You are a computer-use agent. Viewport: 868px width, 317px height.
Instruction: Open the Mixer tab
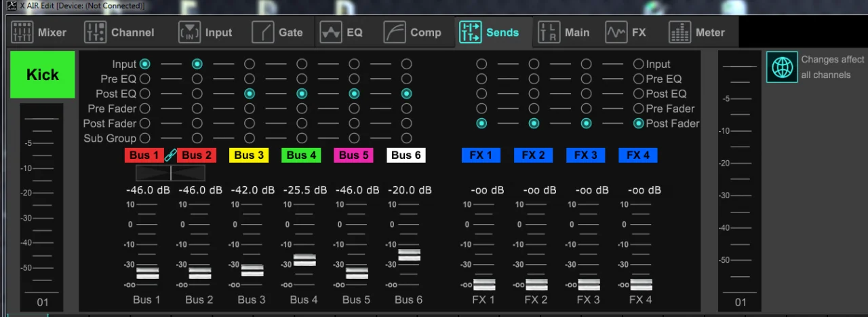click(x=40, y=32)
